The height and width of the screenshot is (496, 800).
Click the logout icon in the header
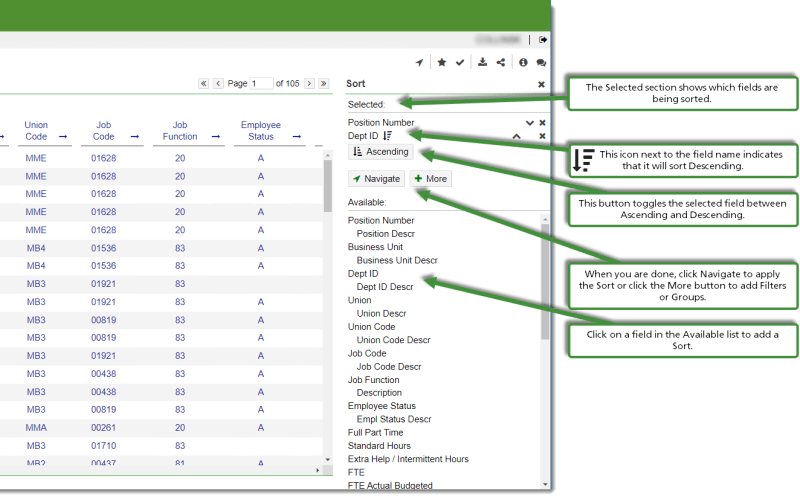pyautogui.click(x=543, y=39)
